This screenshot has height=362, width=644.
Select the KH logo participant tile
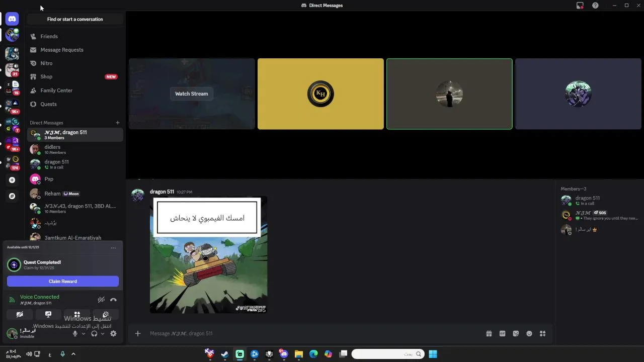point(320,94)
